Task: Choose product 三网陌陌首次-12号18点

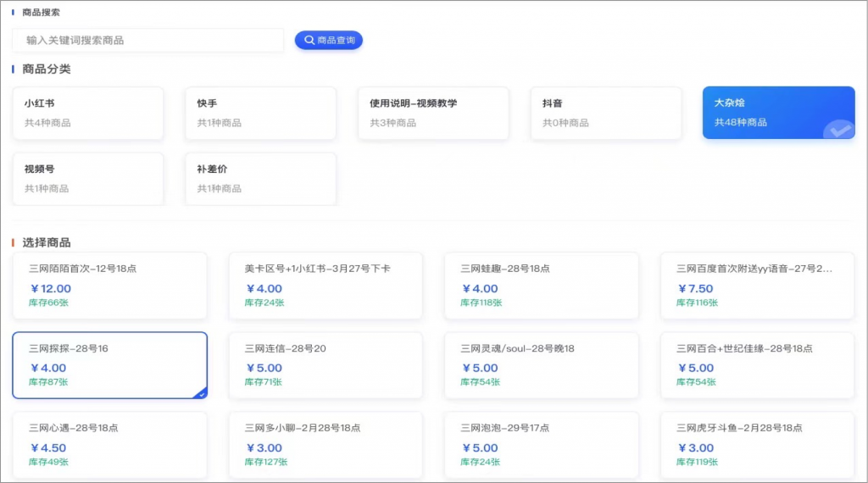Action: click(x=110, y=286)
